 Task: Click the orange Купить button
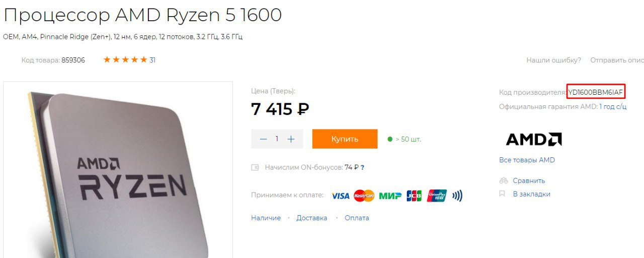tap(345, 139)
